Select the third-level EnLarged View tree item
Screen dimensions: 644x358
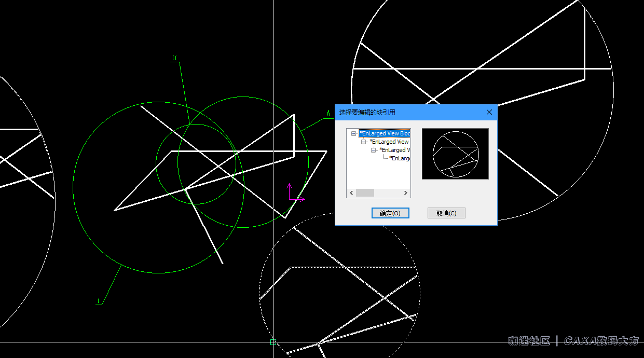click(x=394, y=150)
